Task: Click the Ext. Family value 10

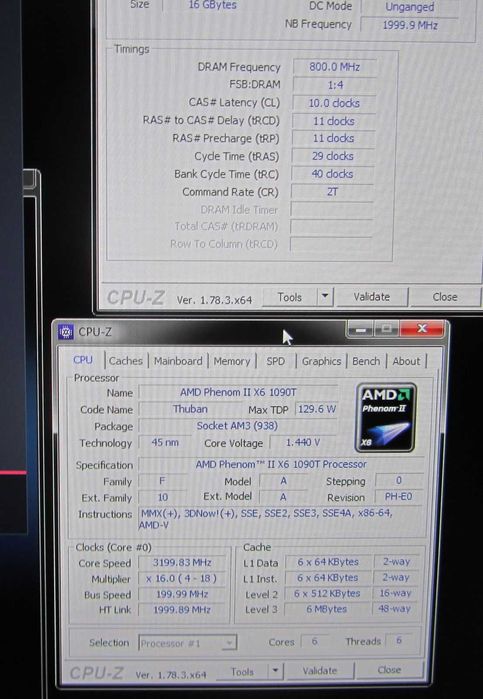Action: 163,498
